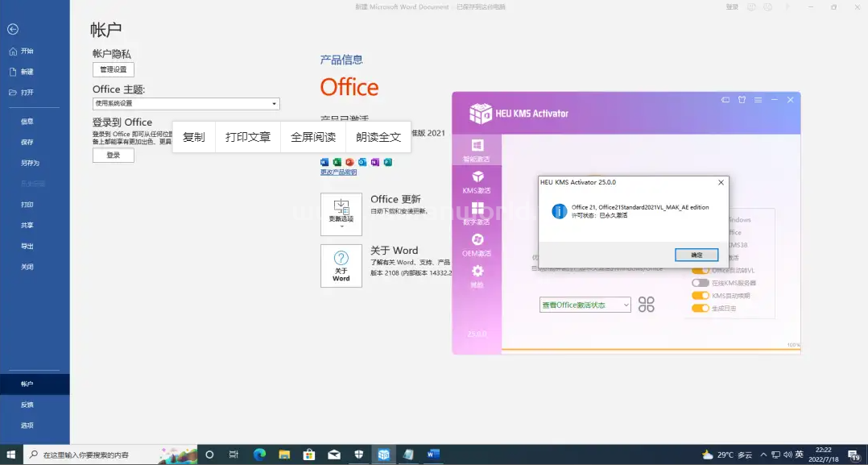The image size is (868, 465).
Task: Open the Windows Start menu
Action: coord(11,455)
